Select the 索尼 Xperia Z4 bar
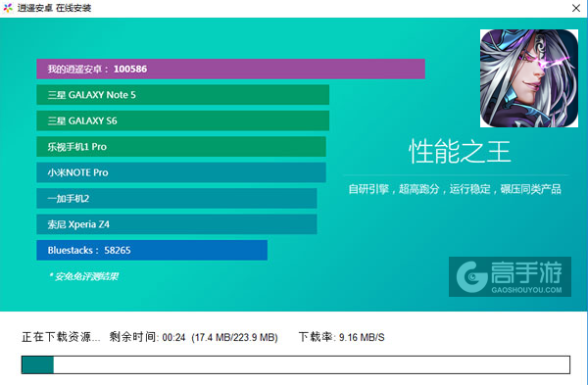 pos(176,224)
